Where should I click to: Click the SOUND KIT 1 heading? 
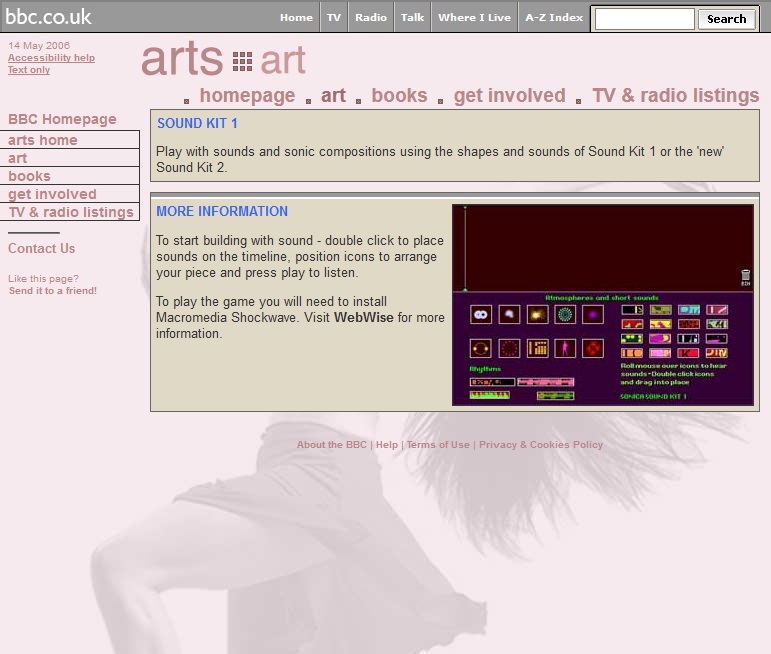(197, 123)
